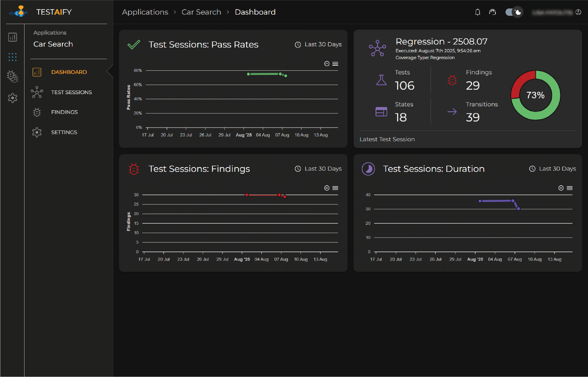Open the chart report icon in left rail
This screenshot has width=588, height=377.
[12, 37]
